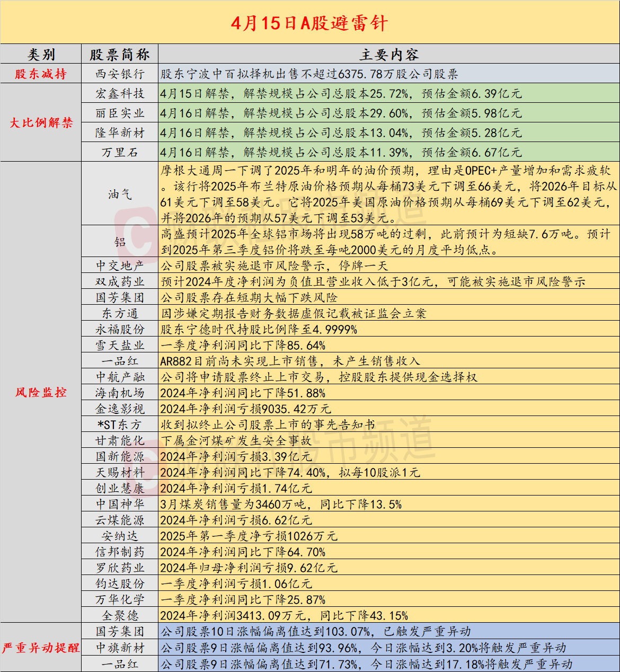Click the 解禁规模占公司总股本11.39% content cell
This screenshot has width=620, height=672.
(389, 152)
